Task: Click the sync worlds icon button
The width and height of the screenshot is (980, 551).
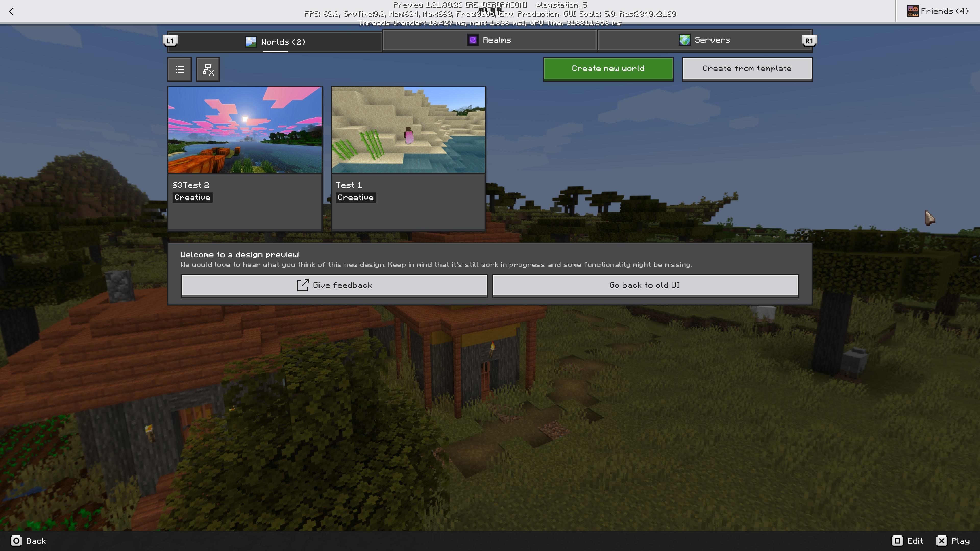Action: click(208, 69)
